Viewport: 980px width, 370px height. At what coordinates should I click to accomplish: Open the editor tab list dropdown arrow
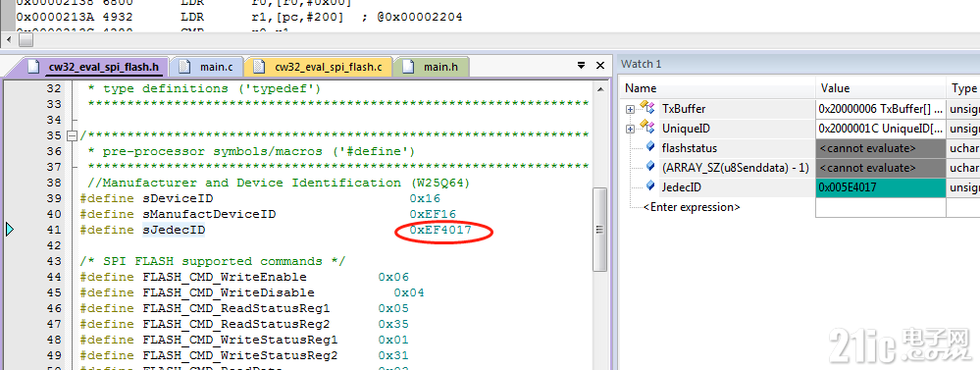(x=581, y=65)
